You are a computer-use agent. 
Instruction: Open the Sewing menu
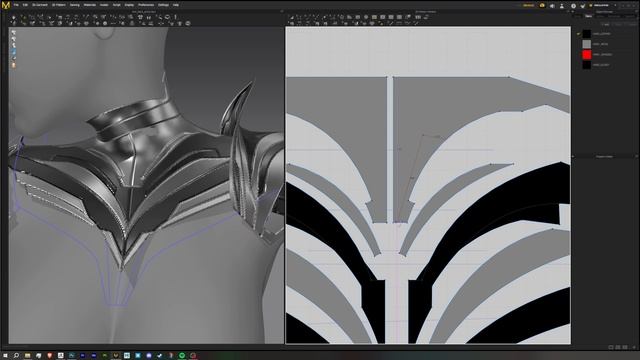click(75, 5)
